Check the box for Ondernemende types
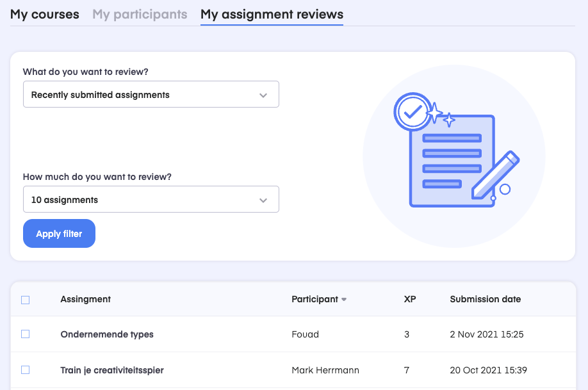 click(26, 334)
